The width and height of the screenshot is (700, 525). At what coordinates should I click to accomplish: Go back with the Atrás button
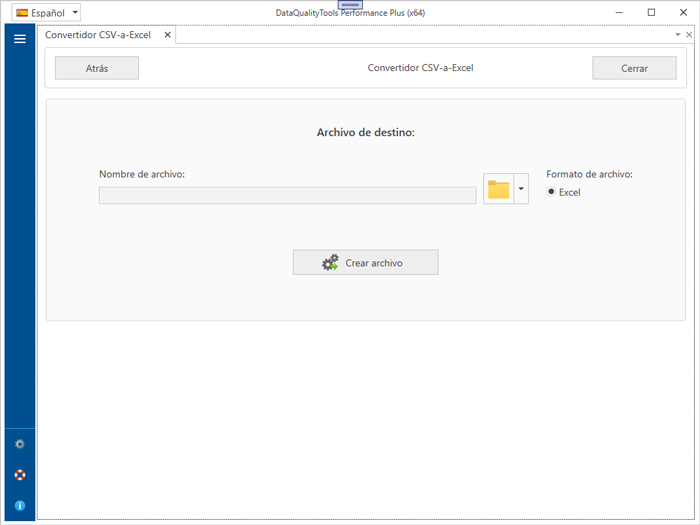click(97, 68)
